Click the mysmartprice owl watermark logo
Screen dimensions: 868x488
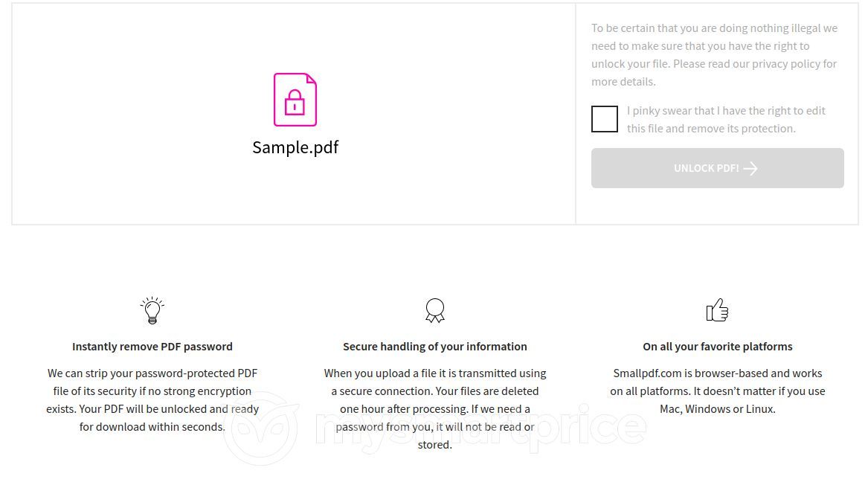[261, 428]
